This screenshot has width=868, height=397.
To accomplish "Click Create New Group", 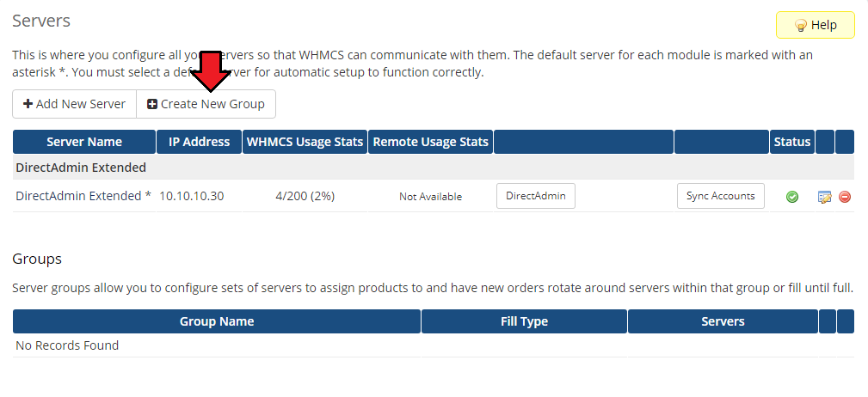I will pos(206,104).
